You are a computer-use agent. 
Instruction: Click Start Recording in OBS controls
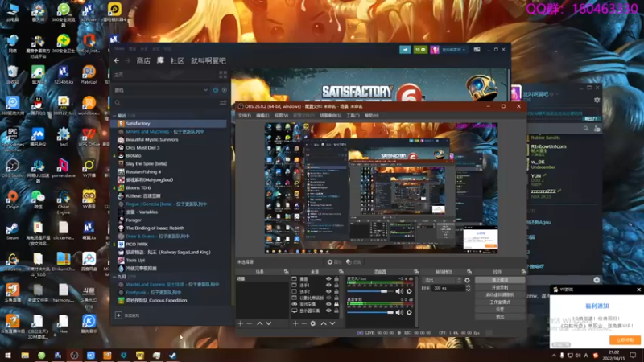[x=500, y=287]
